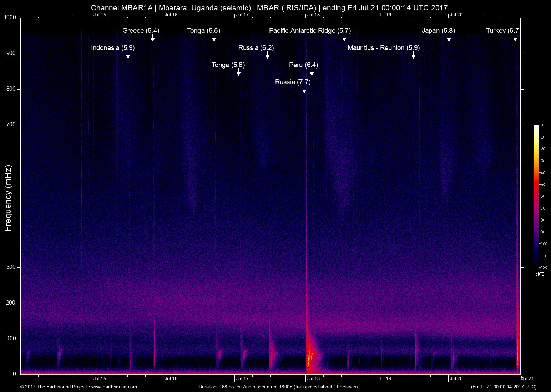Click the arrow beneath Japan (5.8)

(449, 39)
